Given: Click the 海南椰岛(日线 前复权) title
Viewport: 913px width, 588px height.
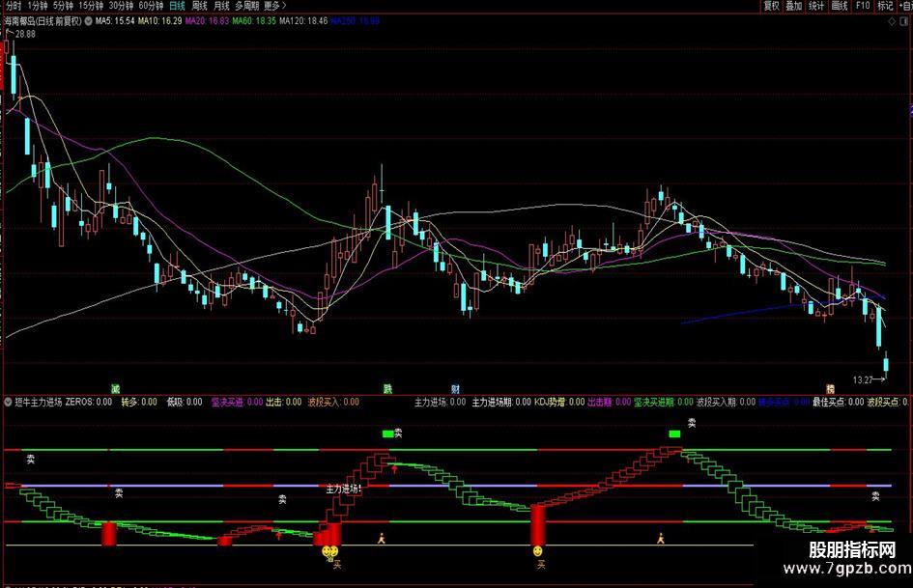Looking at the screenshot, I should click(43, 21).
